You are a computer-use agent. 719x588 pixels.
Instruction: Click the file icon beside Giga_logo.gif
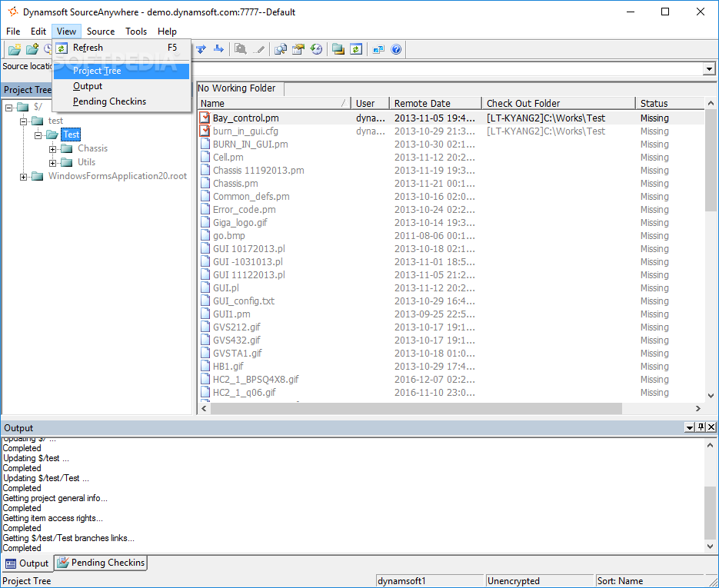(x=205, y=222)
